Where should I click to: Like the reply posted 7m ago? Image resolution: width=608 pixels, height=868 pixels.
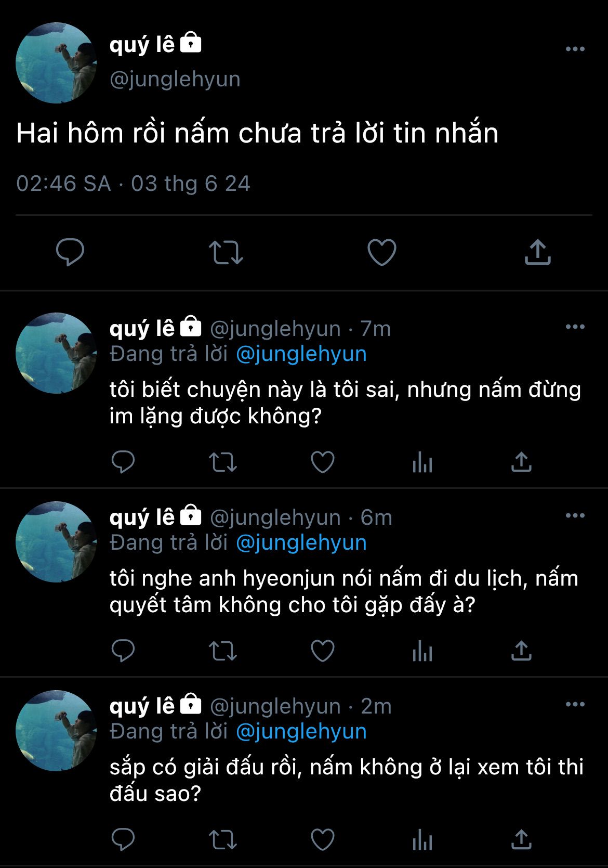click(322, 462)
